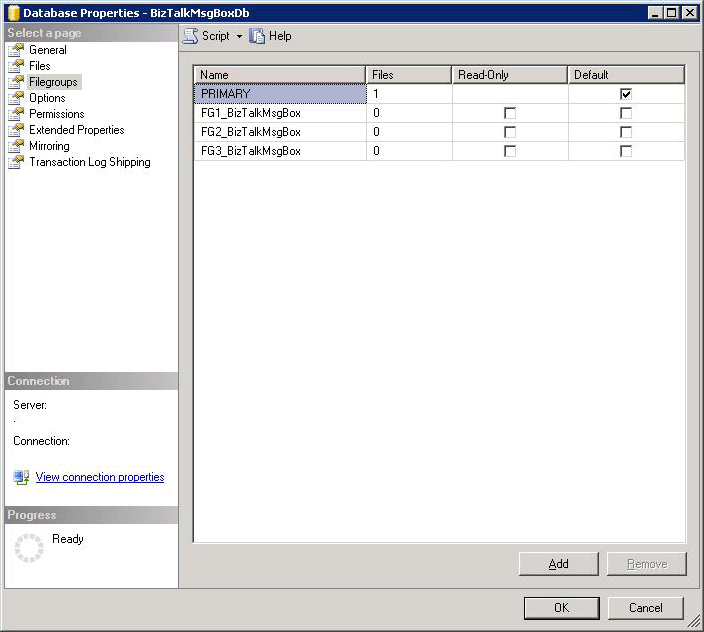Click the Help document icon
The height and width of the screenshot is (632, 704).
(257, 36)
